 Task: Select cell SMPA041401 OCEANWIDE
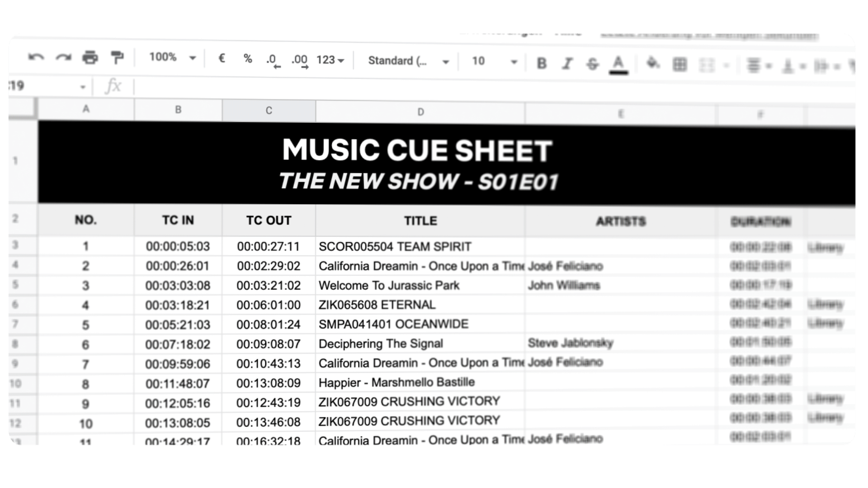(x=420, y=324)
